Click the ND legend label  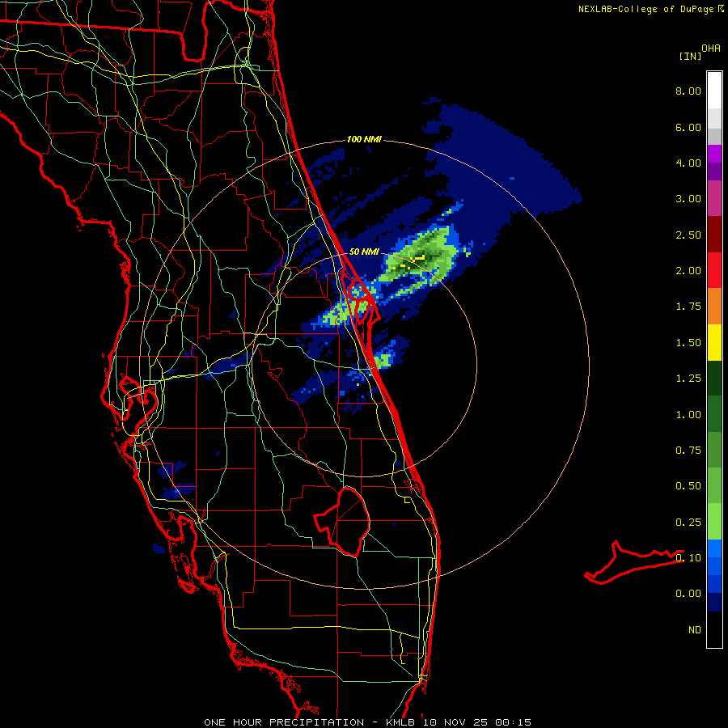pyautogui.click(x=695, y=630)
